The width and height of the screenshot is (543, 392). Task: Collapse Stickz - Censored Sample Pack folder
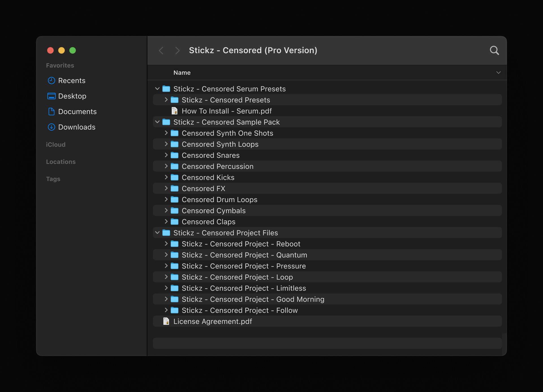click(157, 122)
